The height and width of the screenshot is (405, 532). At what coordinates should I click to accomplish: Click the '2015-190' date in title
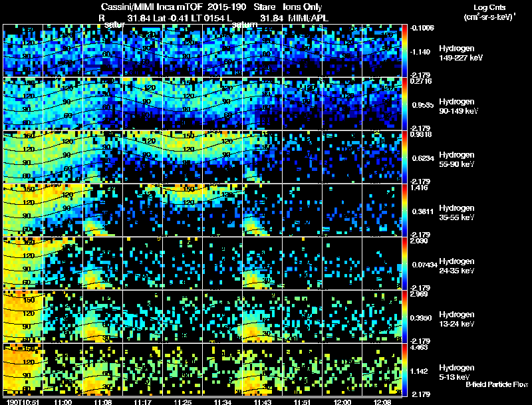pos(227,7)
